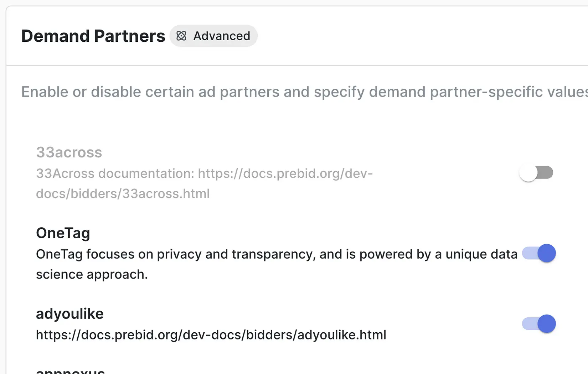Screen dimensions: 588x374
Task: Open the 33Across prebid documentation URL
Action: click(x=285, y=173)
